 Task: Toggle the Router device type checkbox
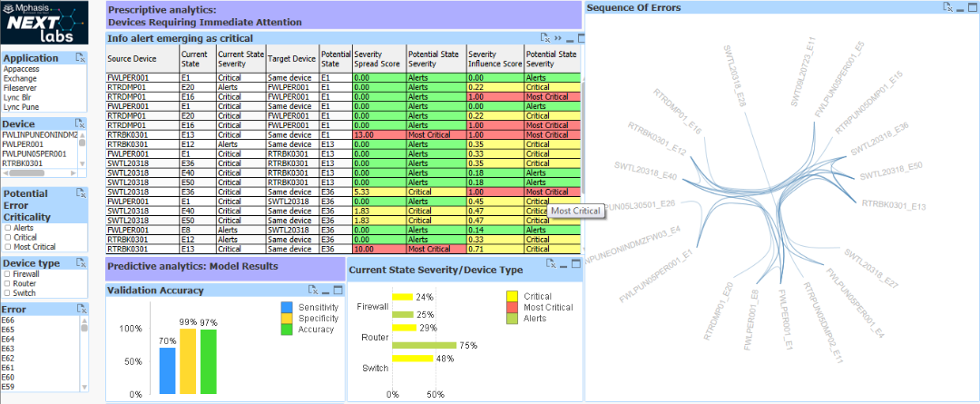[x=7, y=282]
